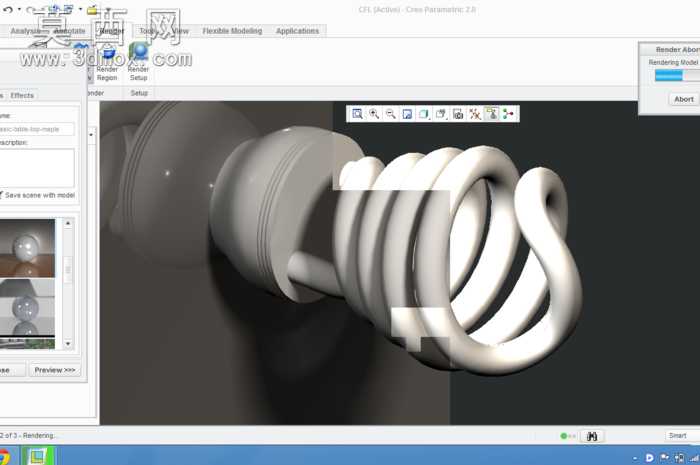Open the Annotate ribbon tab
700x465 pixels.
[x=70, y=31]
